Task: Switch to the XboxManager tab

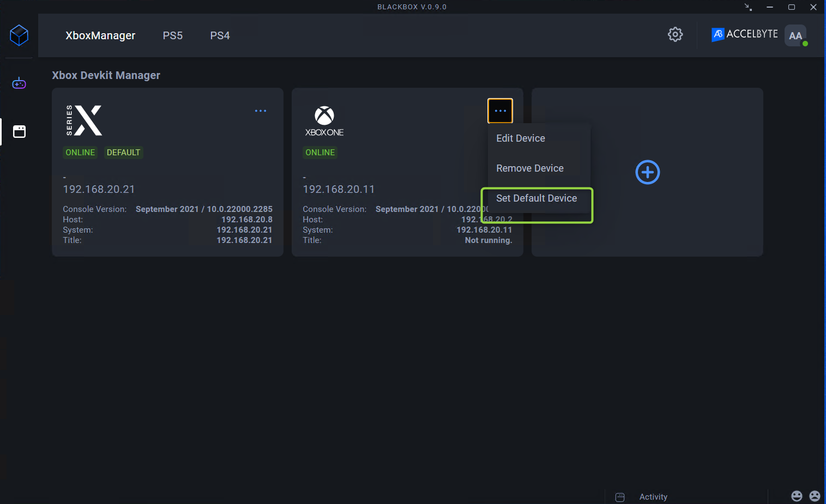Action: pyautogui.click(x=100, y=35)
